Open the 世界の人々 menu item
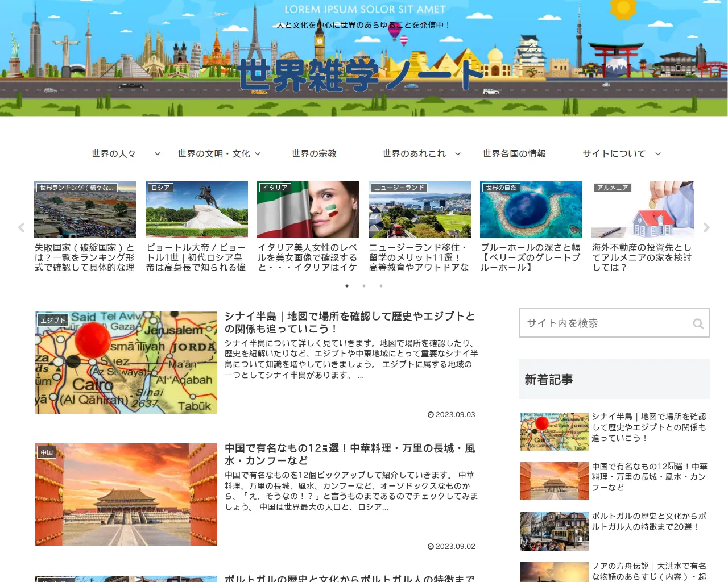The height and width of the screenshot is (582, 728). point(114,154)
